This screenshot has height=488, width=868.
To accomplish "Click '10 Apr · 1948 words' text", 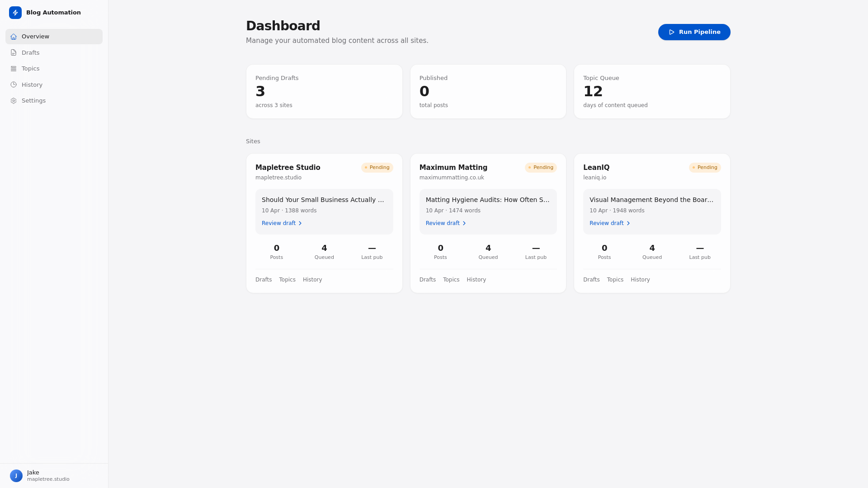I will tap(617, 211).
